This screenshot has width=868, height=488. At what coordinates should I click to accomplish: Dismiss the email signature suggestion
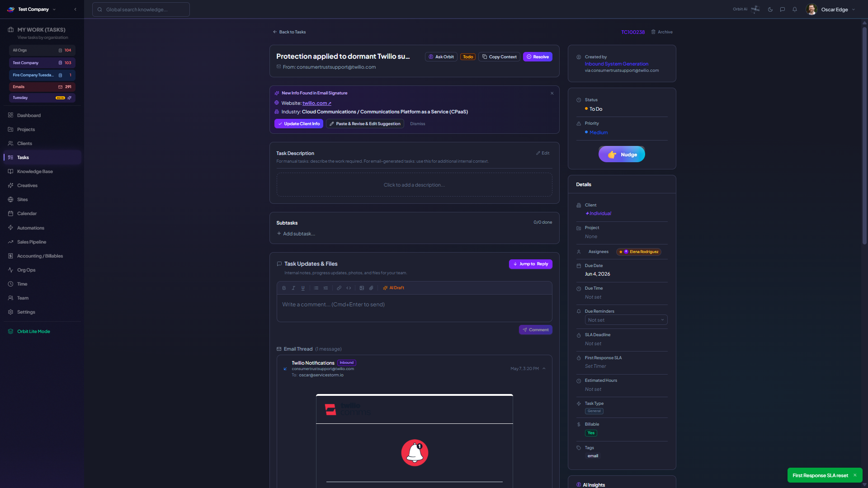(418, 124)
